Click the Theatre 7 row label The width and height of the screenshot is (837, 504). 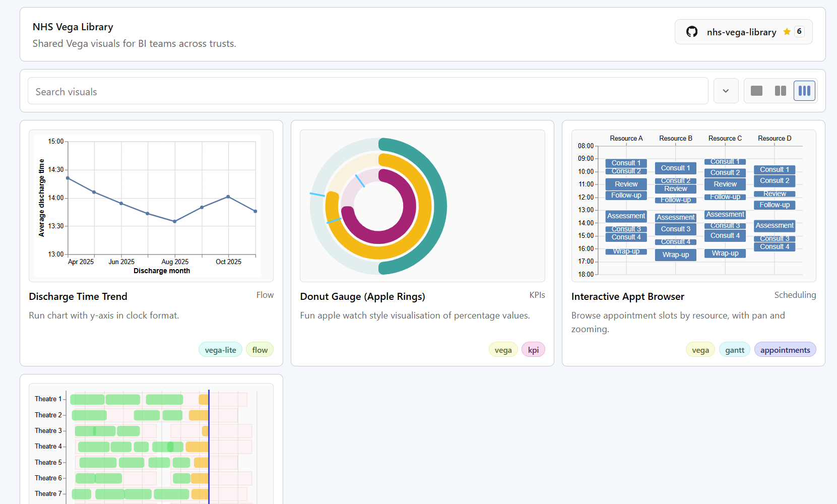point(48,493)
